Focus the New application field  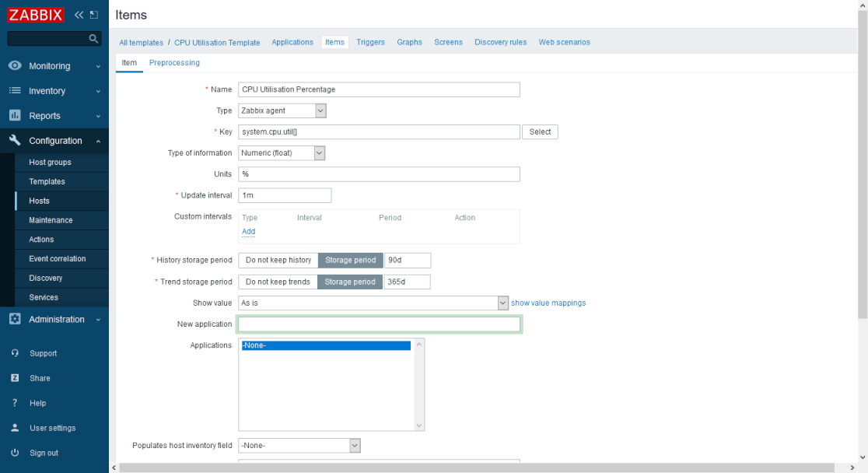click(x=380, y=324)
